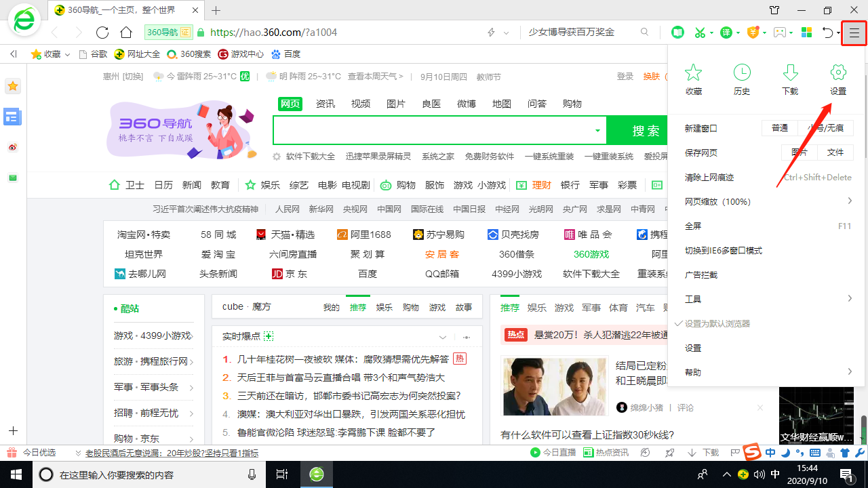Reload the page with refresh icon

[x=102, y=33]
